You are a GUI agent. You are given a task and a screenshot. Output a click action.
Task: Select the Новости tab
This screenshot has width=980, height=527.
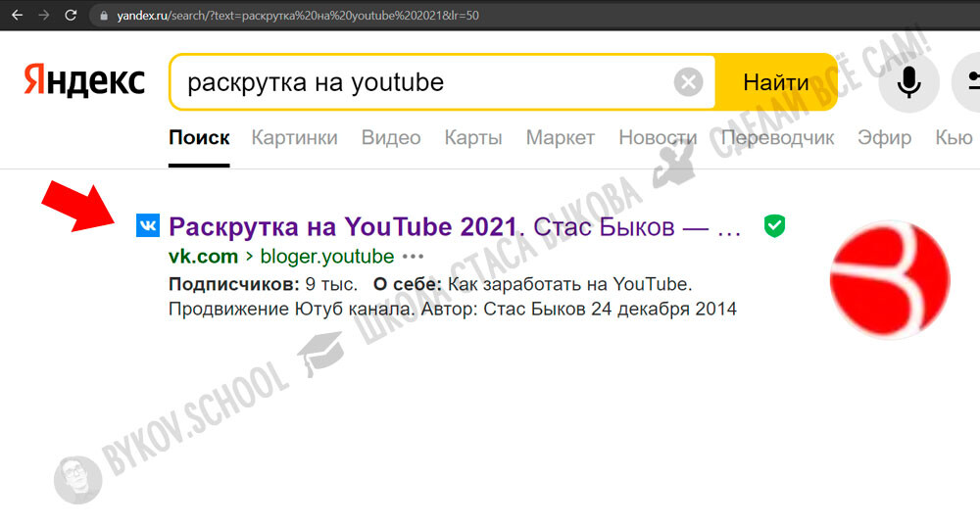[x=658, y=138]
